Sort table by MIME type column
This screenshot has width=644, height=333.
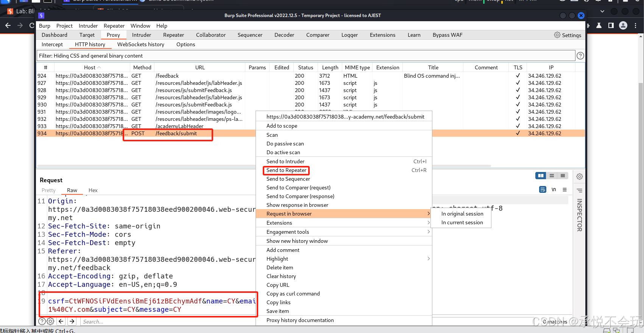tap(357, 67)
